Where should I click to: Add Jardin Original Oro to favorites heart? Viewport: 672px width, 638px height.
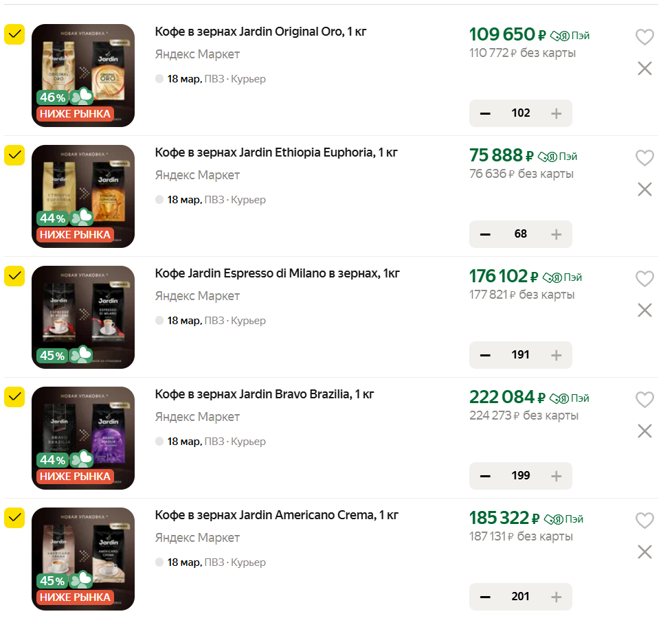(x=644, y=37)
